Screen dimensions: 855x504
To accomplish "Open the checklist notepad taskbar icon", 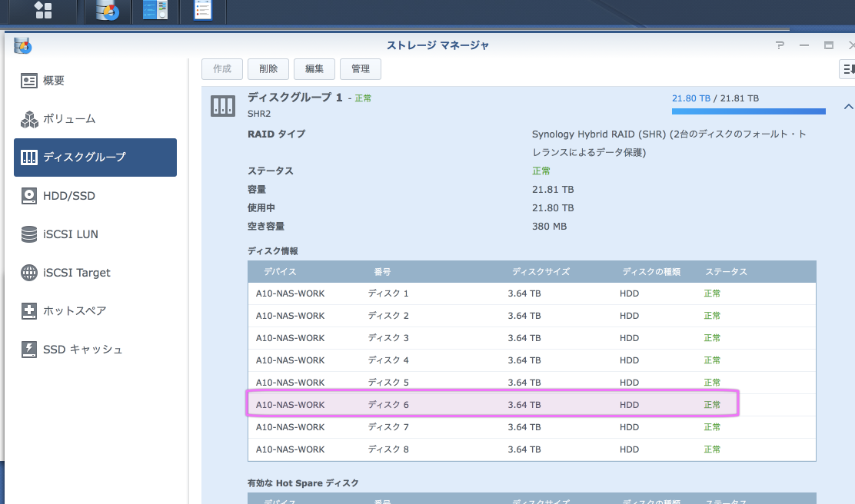I will click(203, 10).
